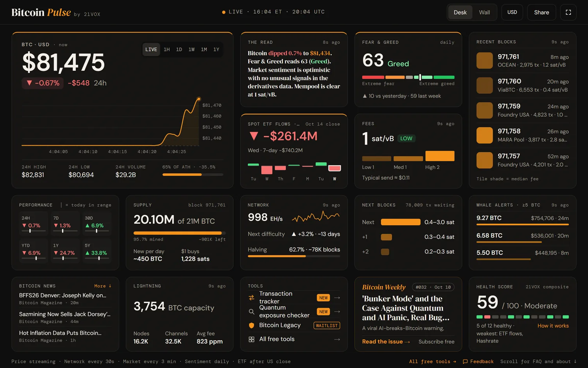
Task: Open the Share button
Action: [542, 12]
